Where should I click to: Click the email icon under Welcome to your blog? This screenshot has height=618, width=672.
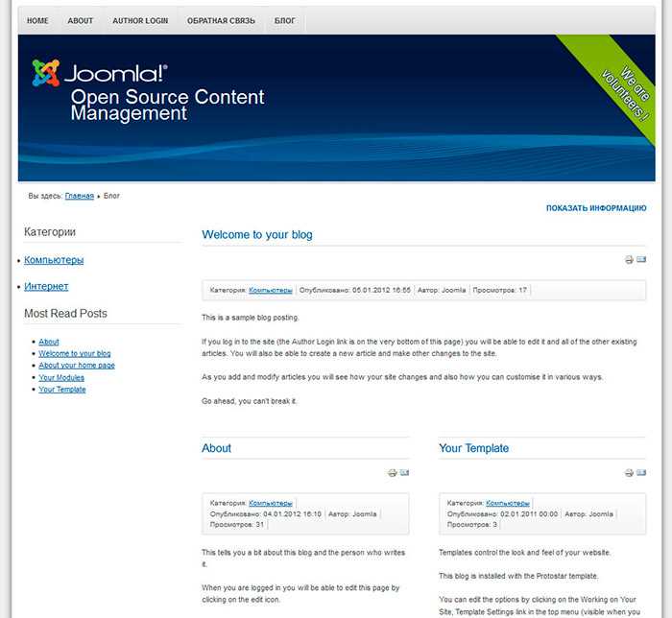pyautogui.click(x=641, y=259)
